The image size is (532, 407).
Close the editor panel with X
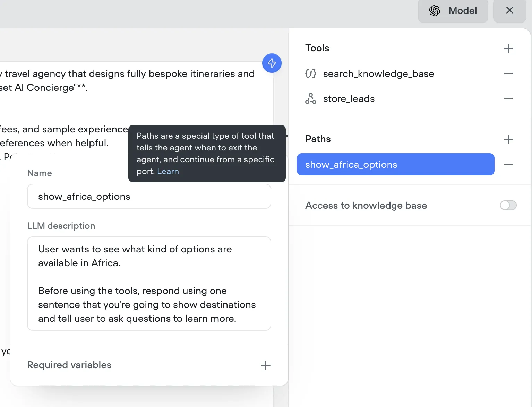[x=509, y=11]
